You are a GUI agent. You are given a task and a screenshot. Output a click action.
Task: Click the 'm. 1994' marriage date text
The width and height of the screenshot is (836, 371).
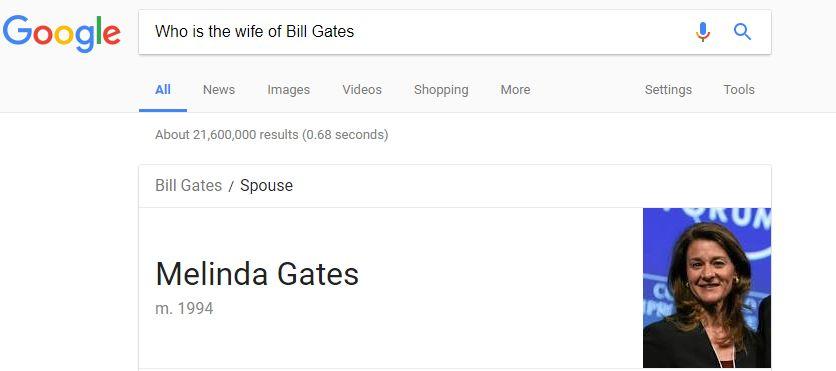click(184, 309)
